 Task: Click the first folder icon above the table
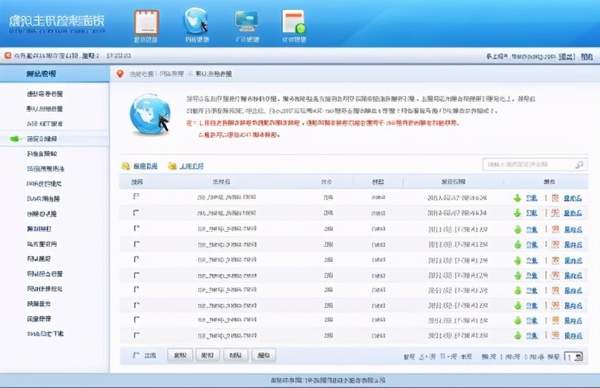tap(126, 166)
